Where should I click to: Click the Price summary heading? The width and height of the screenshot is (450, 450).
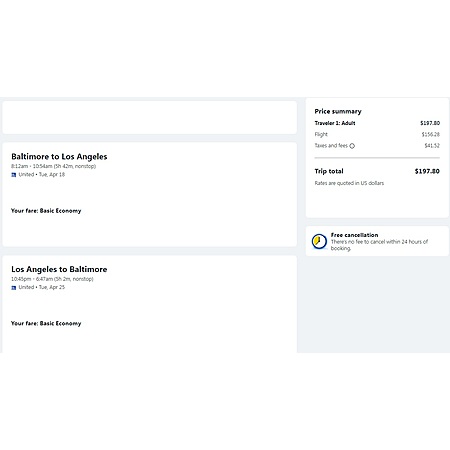pyautogui.click(x=338, y=111)
